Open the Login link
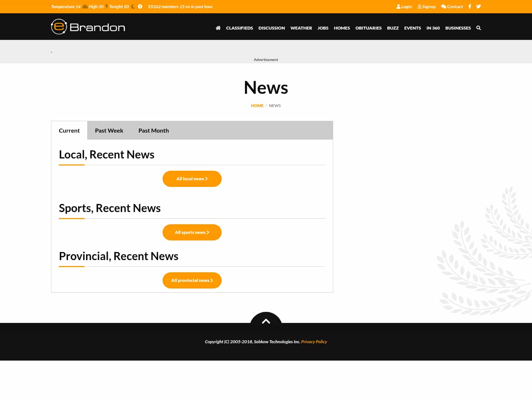Image resolution: width=532 pixels, height=399 pixels. pos(404,7)
